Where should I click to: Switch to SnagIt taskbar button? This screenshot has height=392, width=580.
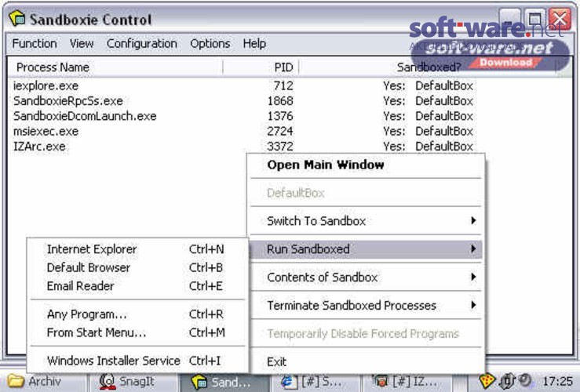coord(134,382)
